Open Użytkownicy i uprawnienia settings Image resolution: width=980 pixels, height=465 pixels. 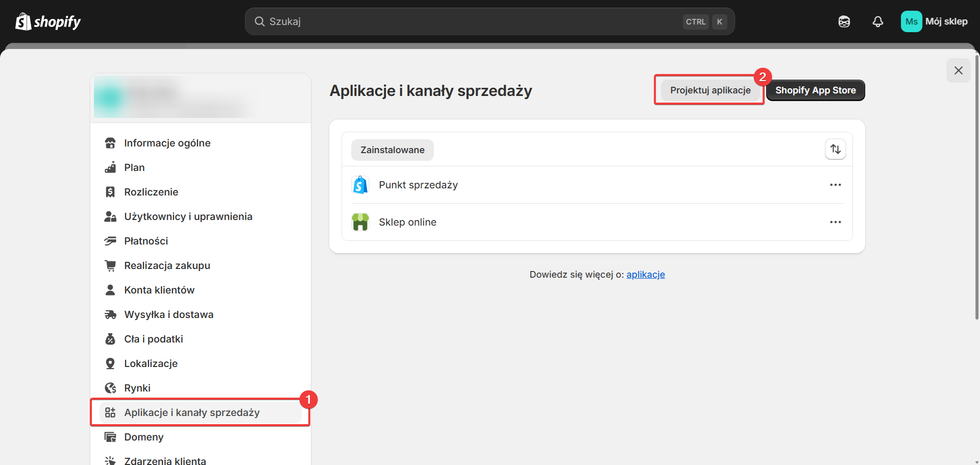188,216
